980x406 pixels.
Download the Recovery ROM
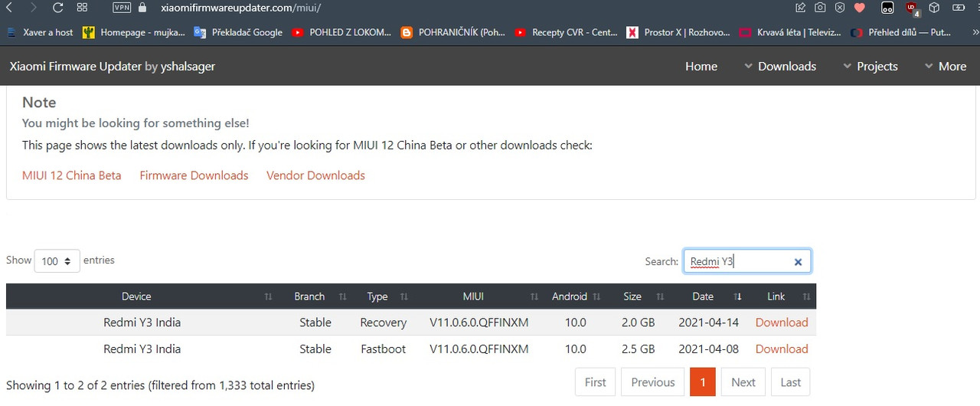[782, 323]
